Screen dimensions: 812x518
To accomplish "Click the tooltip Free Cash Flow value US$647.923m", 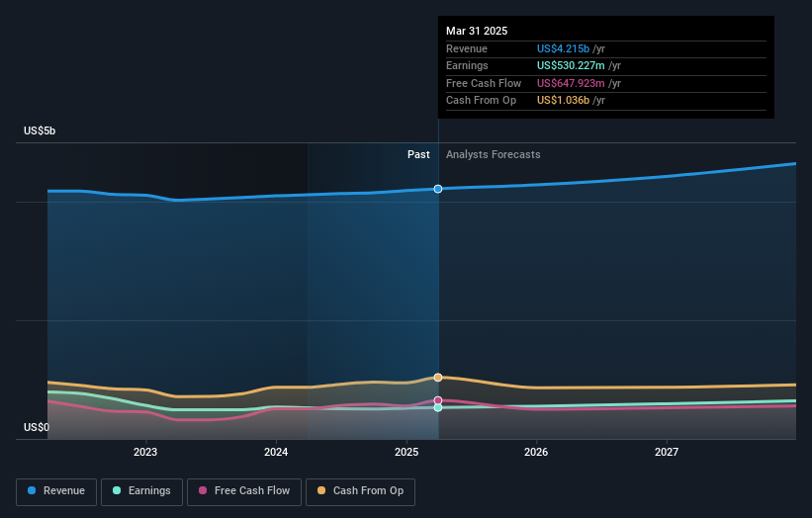I will point(571,83).
